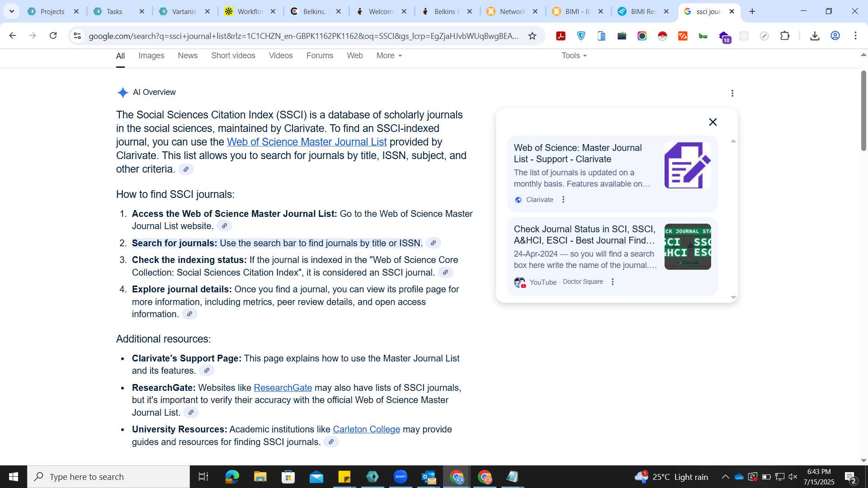Show hidden system tray icons

click(x=725, y=477)
